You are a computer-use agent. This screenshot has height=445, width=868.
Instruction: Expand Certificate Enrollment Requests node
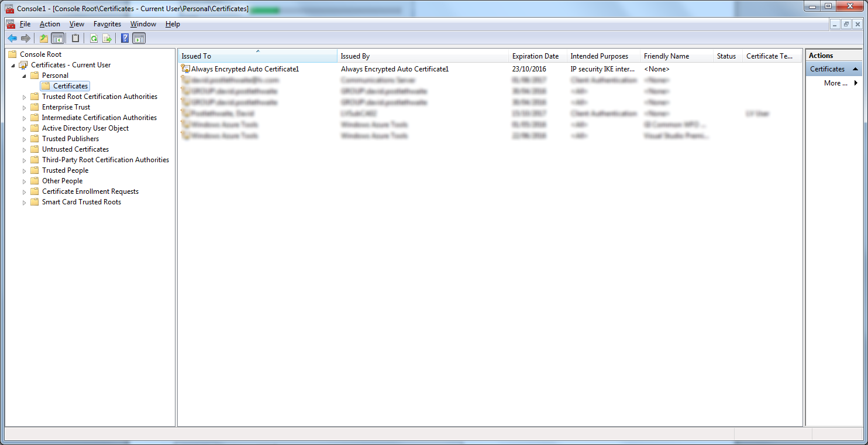(x=24, y=192)
